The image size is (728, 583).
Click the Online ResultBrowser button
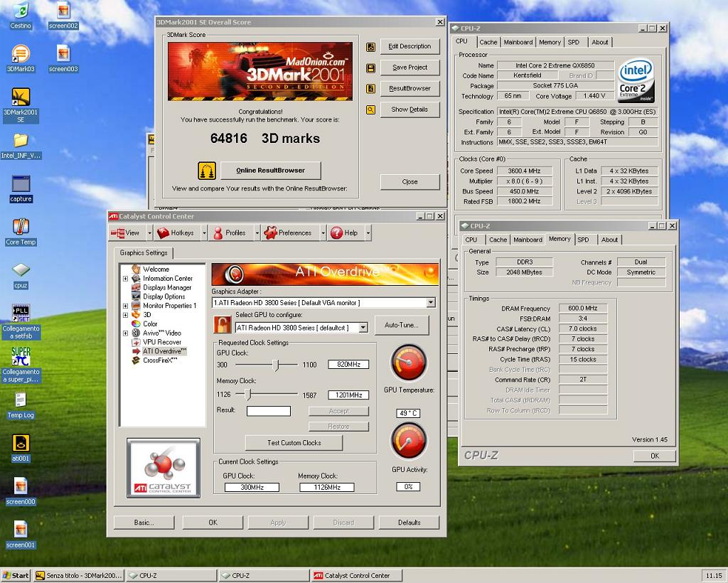pyautogui.click(x=271, y=171)
